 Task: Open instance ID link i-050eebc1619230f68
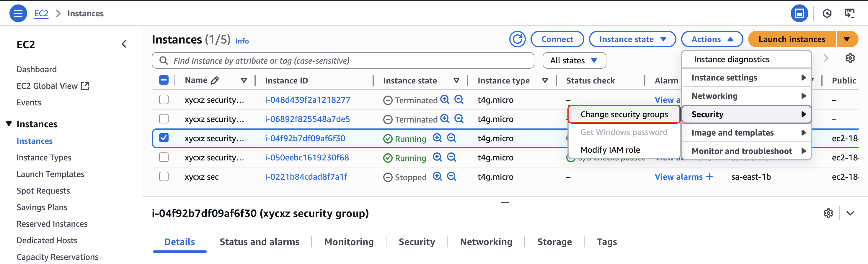307,158
